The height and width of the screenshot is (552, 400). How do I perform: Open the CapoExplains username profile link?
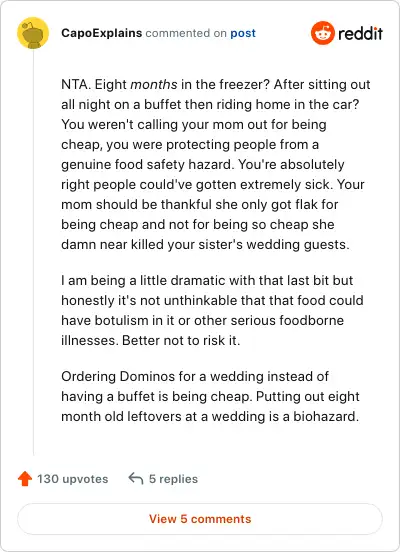101,33
